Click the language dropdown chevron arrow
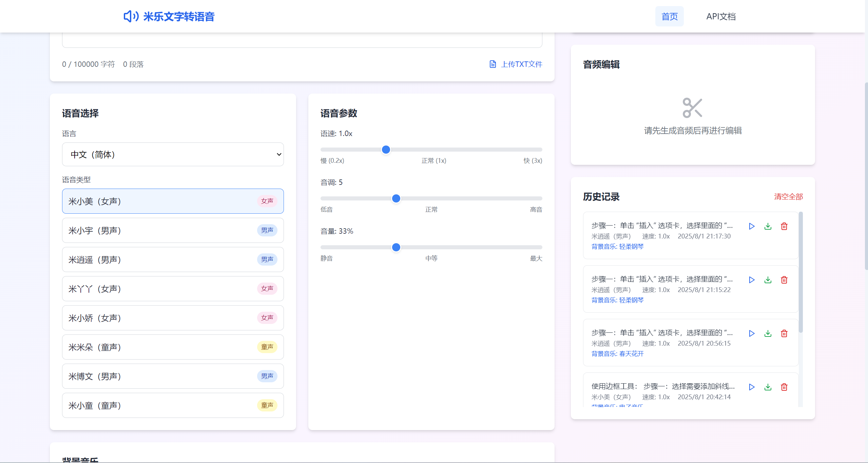Screen dimensions: 868x463 click(x=279, y=154)
